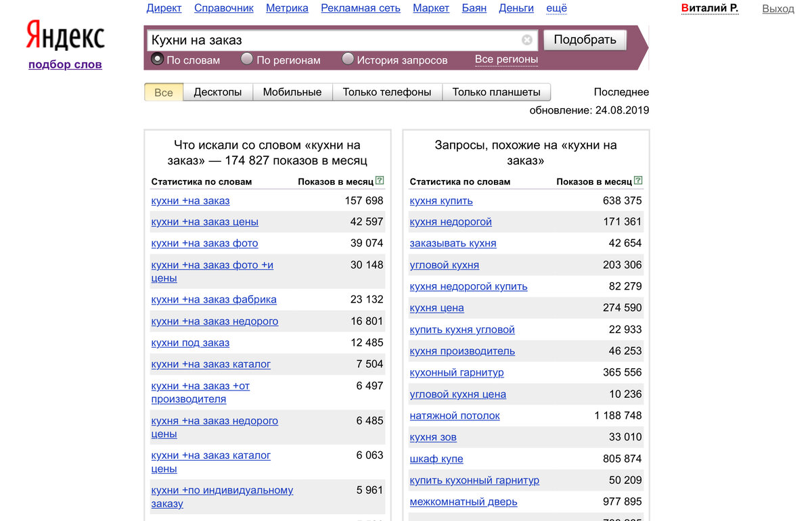Open the help icon beside right 'Показов в месяц'
The height and width of the screenshot is (521, 812).
click(638, 181)
